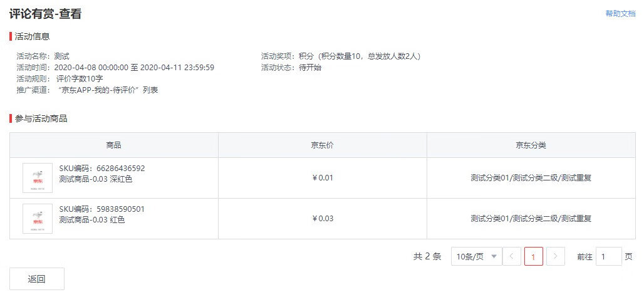This screenshot has width=644, height=292.
Task: Go to previous page arrow
Action: coord(512,256)
